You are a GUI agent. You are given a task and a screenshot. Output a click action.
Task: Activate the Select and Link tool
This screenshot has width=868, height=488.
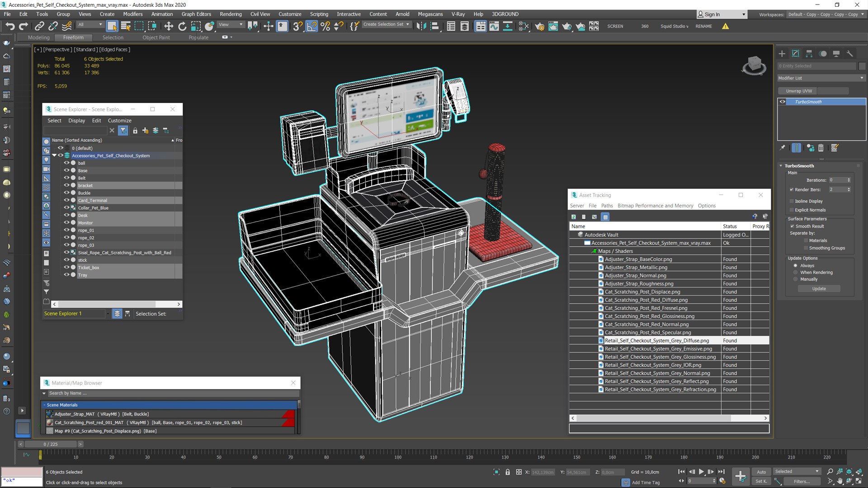[x=39, y=26]
